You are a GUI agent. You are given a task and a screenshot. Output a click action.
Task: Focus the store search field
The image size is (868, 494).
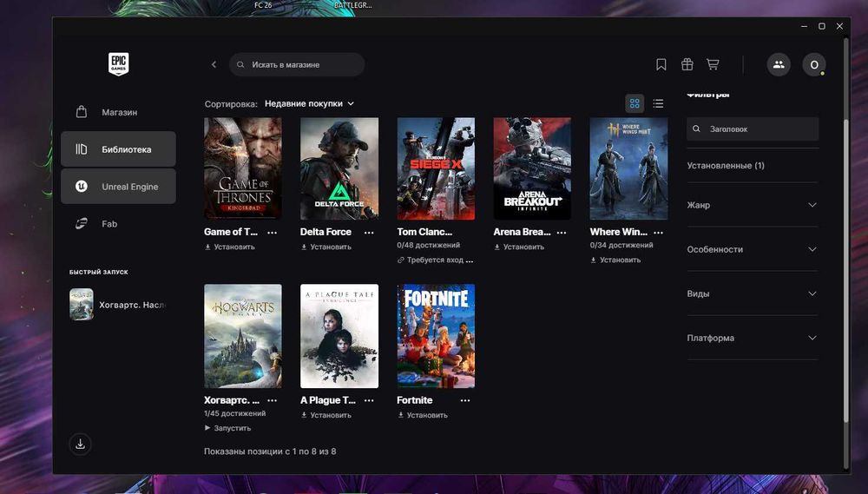(x=297, y=65)
